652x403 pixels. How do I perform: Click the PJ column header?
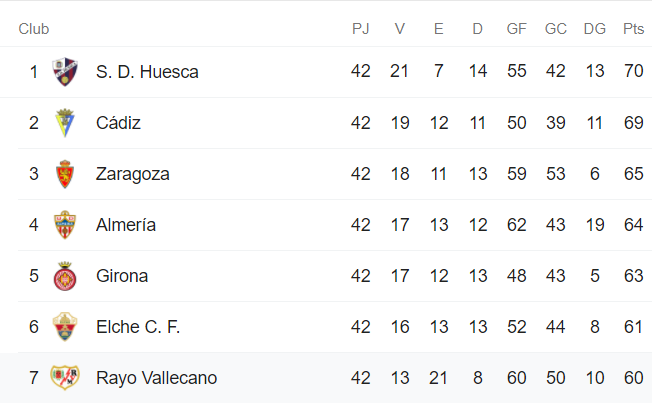click(361, 29)
